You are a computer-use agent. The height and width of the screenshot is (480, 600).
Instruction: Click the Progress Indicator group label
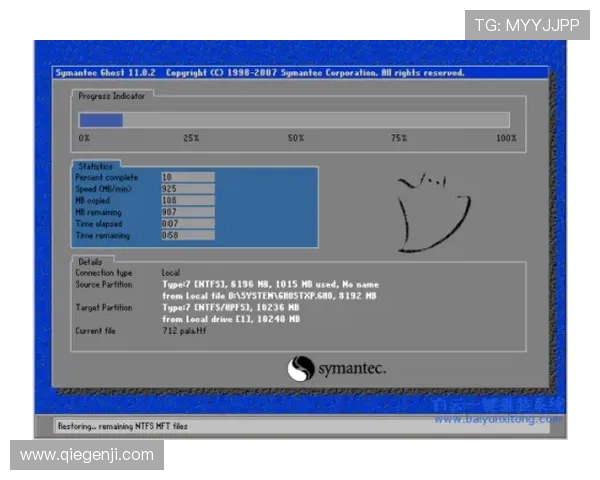pyautogui.click(x=112, y=96)
